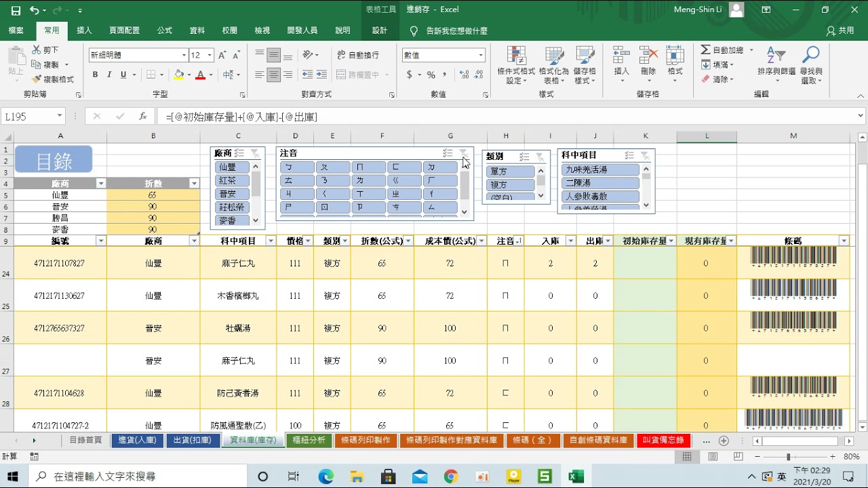
Task: Select 仙豐 in the 廠商 slicer
Action: (x=232, y=167)
